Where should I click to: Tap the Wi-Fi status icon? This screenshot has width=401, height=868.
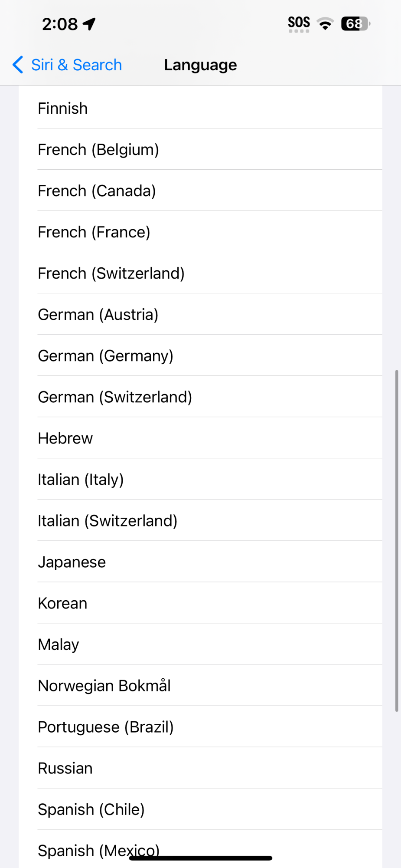point(325,23)
